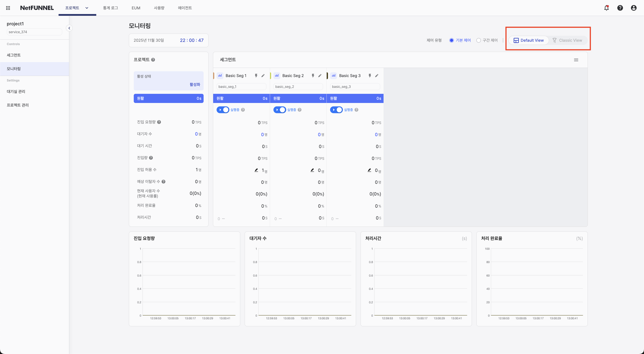
Task: Switch to the EUM tab
Action: point(136,8)
